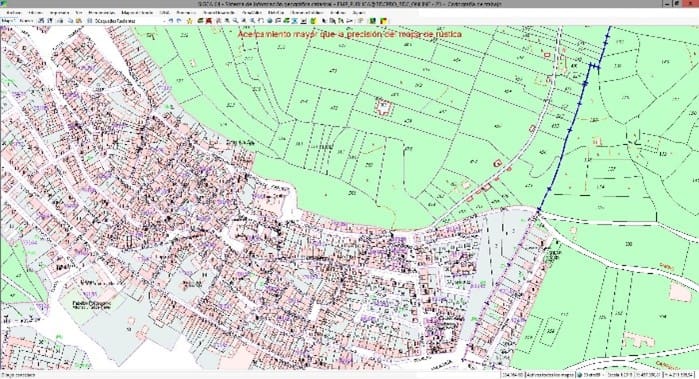Click the yellow and red icon at toolbar end

click(383, 21)
